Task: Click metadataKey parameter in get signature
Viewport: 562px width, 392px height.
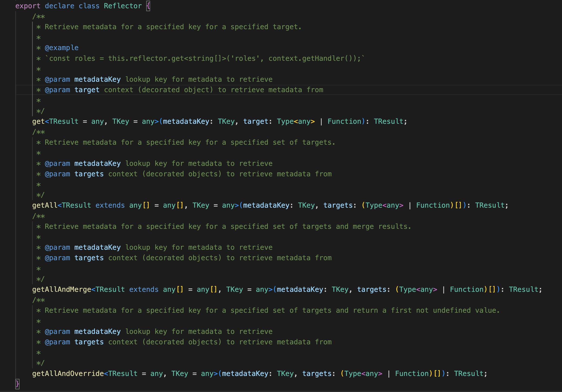Action: pos(186,121)
